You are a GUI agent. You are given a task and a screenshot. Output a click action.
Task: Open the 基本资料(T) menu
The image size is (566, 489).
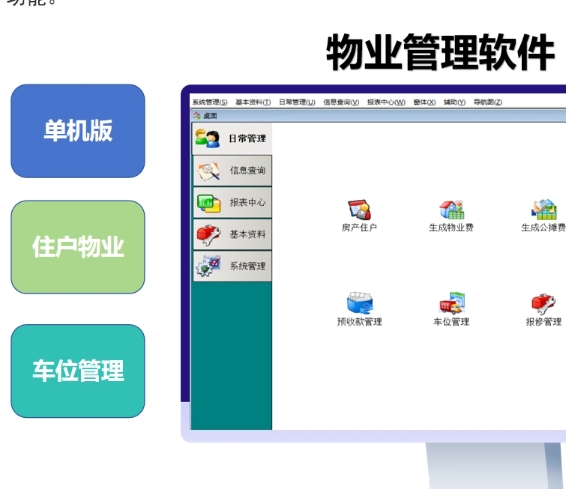pos(253,102)
